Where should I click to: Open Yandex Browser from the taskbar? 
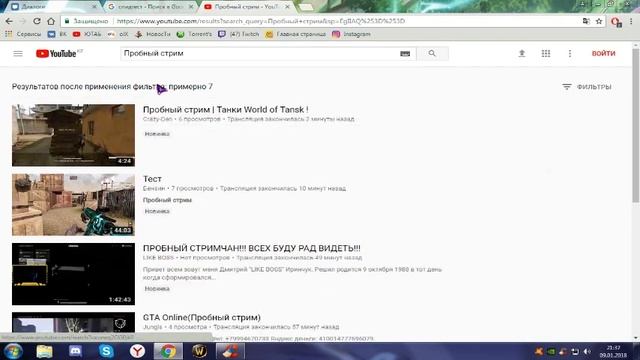(x=137, y=351)
